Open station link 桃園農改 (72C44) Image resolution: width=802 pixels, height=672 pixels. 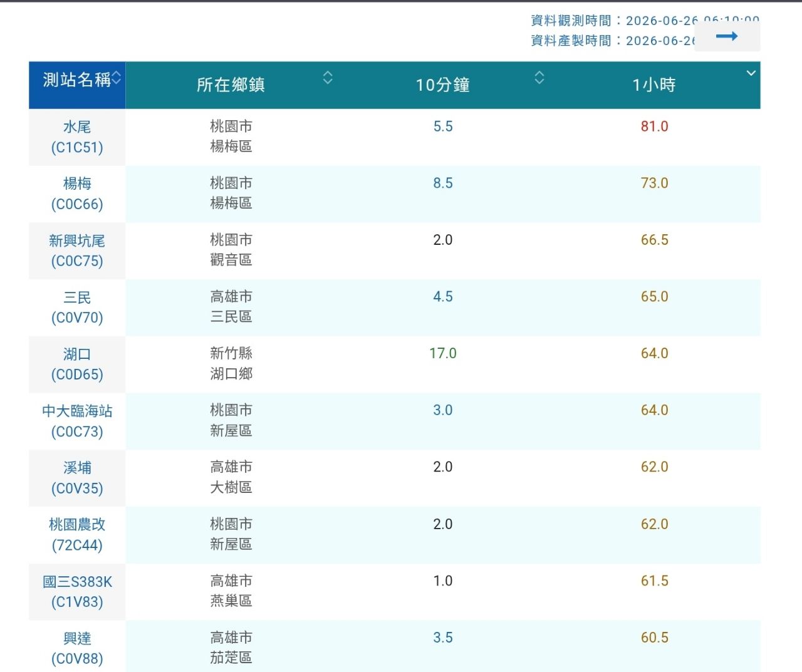(77, 535)
